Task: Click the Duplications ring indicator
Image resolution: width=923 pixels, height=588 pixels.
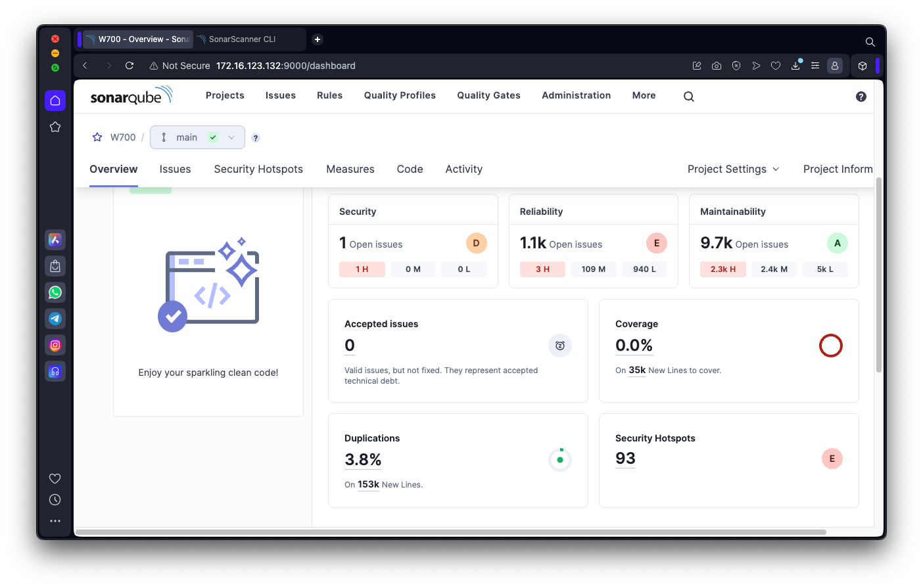Action: (x=560, y=460)
